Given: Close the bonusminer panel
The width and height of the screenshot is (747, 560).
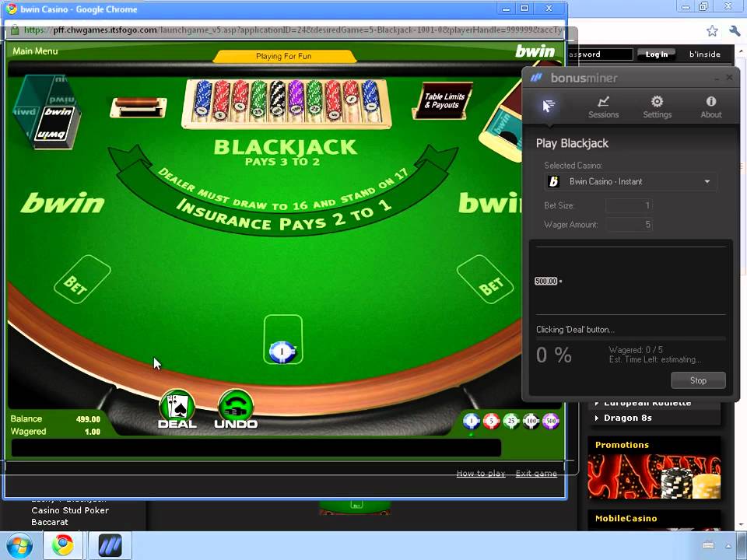Looking at the screenshot, I should point(729,77).
